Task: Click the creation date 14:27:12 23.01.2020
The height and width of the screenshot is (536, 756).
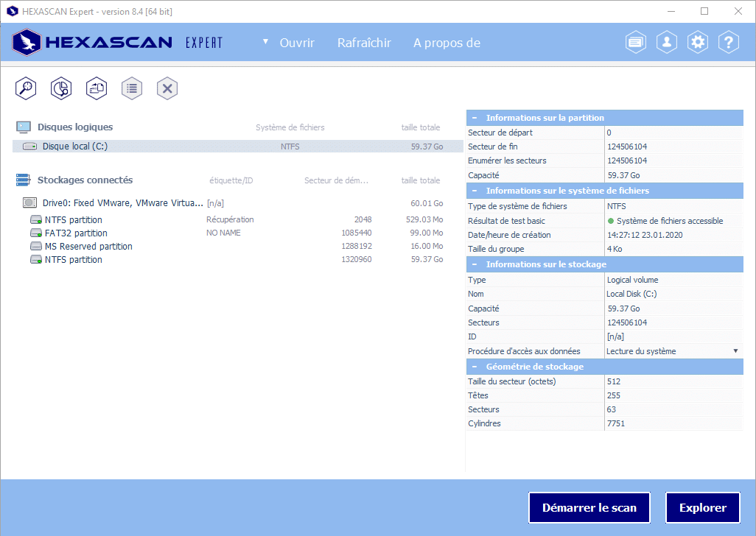Action: click(645, 235)
